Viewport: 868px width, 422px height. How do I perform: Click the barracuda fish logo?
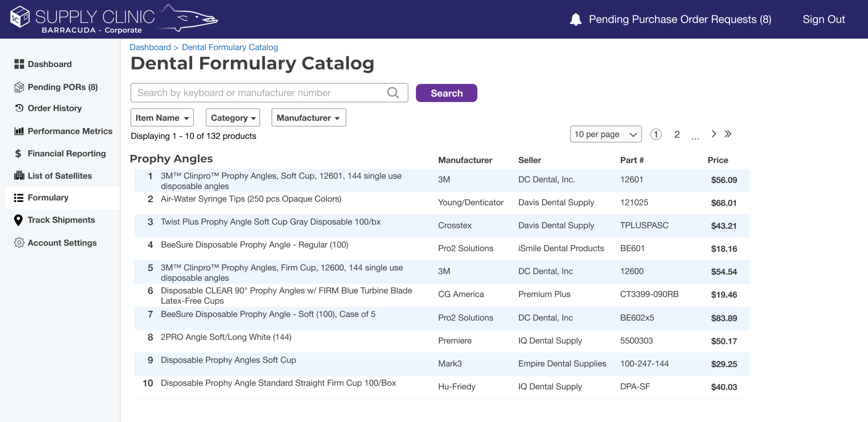point(187,18)
